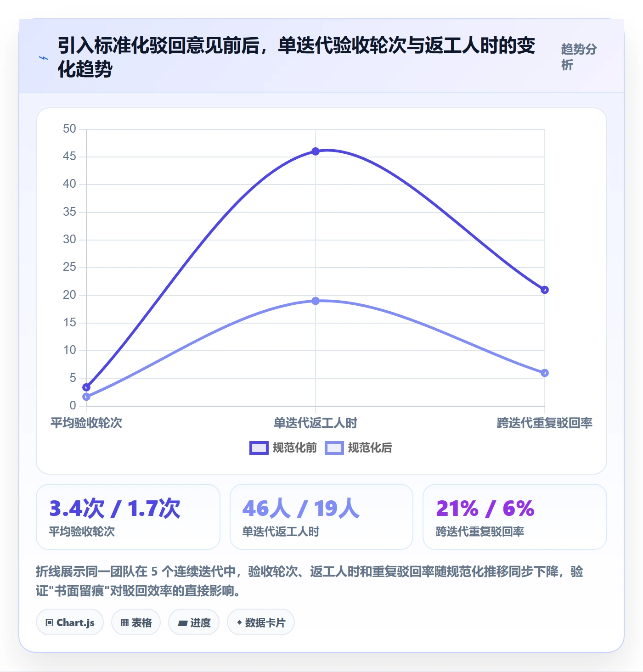
Task: Click the 单迭代返工人时 caption in the stat card
Action: 281,532
